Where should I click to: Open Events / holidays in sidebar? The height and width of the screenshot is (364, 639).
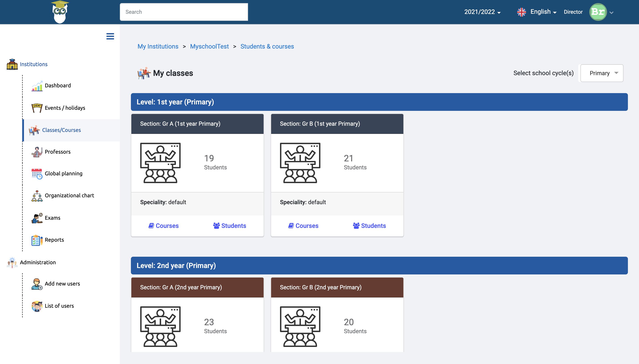pos(65,108)
